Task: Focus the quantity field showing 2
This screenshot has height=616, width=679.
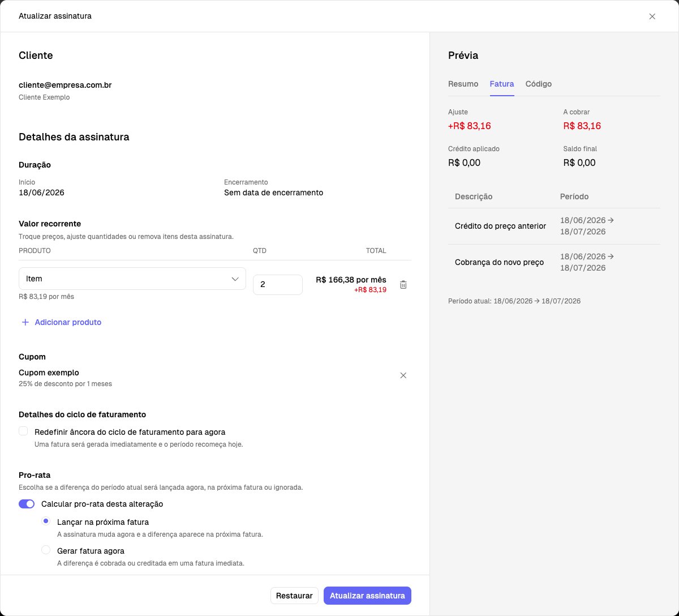Action: click(278, 285)
